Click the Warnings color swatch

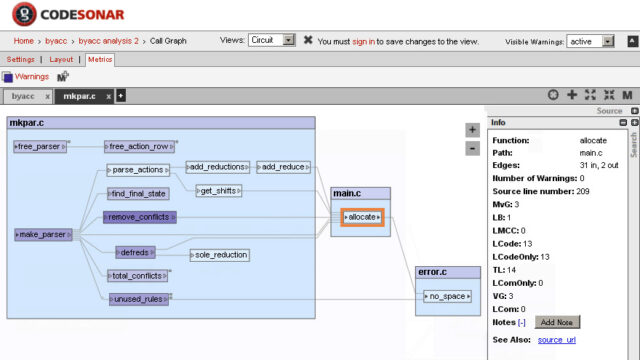tap(8, 77)
